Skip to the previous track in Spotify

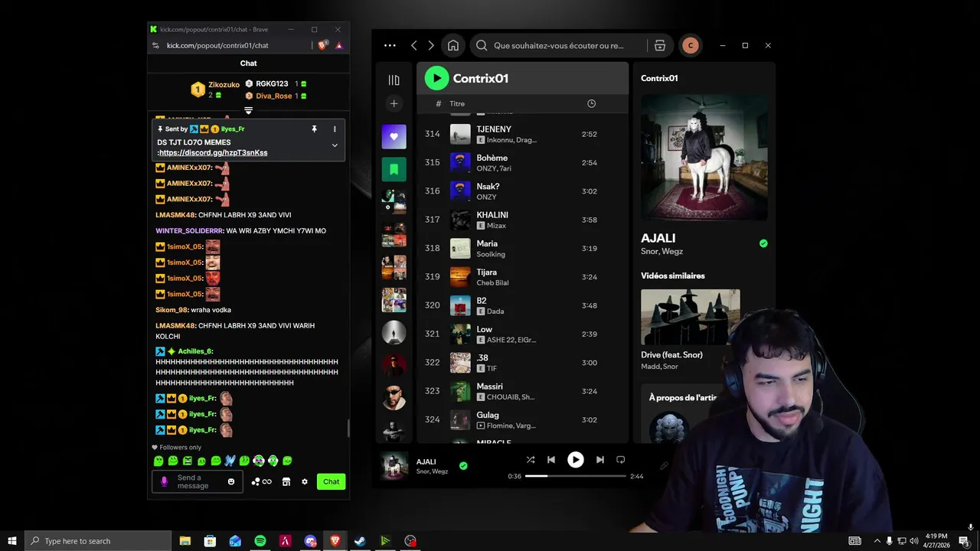[551, 460]
